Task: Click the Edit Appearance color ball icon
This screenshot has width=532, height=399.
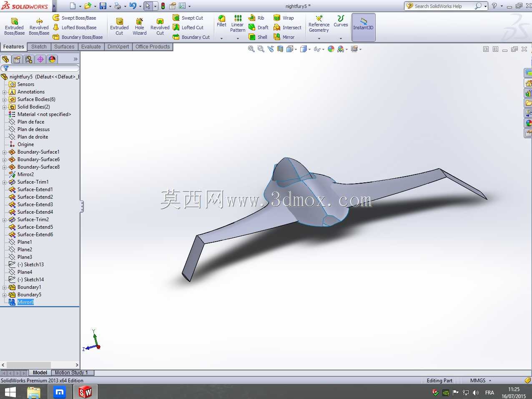Action: pos(331,49)
